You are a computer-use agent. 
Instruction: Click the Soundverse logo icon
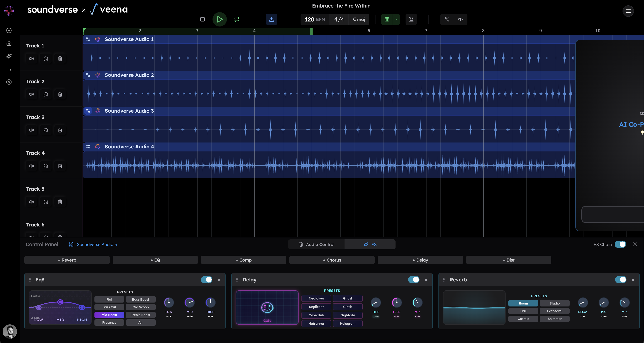coord(9,11)
